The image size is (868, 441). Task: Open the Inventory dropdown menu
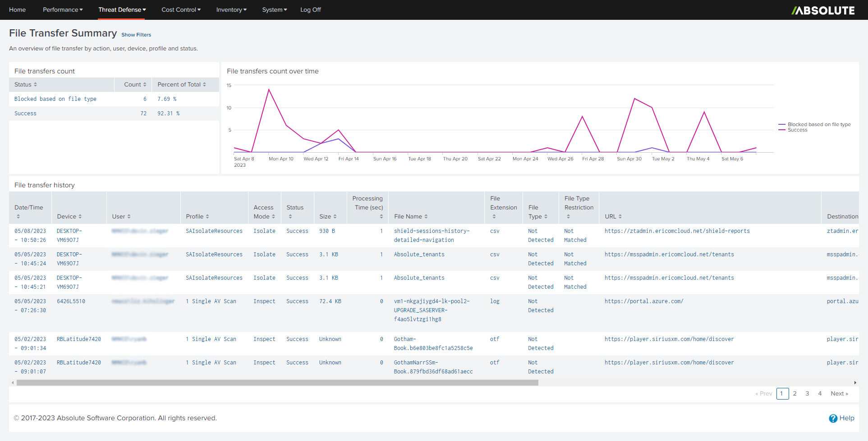[x=231, y=9]
